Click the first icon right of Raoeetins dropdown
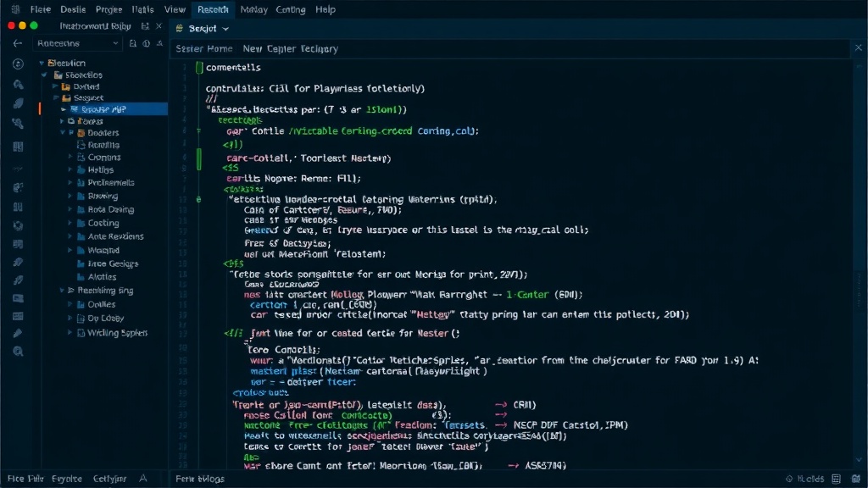 click(x=133, y=43)
